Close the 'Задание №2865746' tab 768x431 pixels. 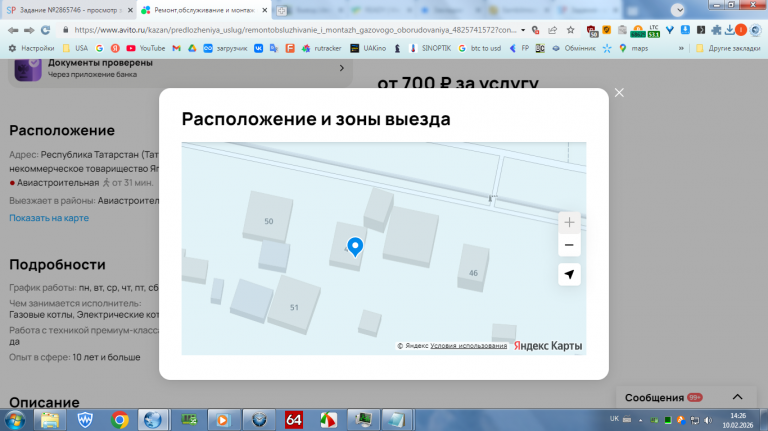tap(130, 10)
